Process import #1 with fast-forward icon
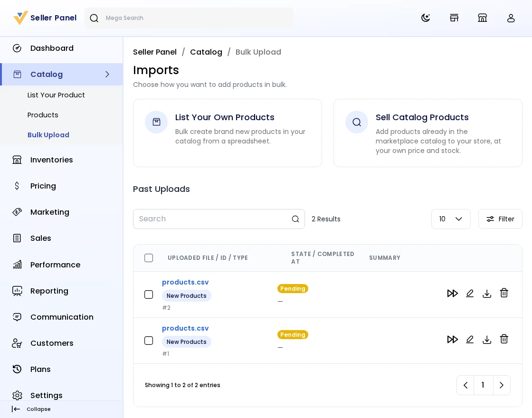This screenshot has height=418, width=532. click(x=452, y=340)
